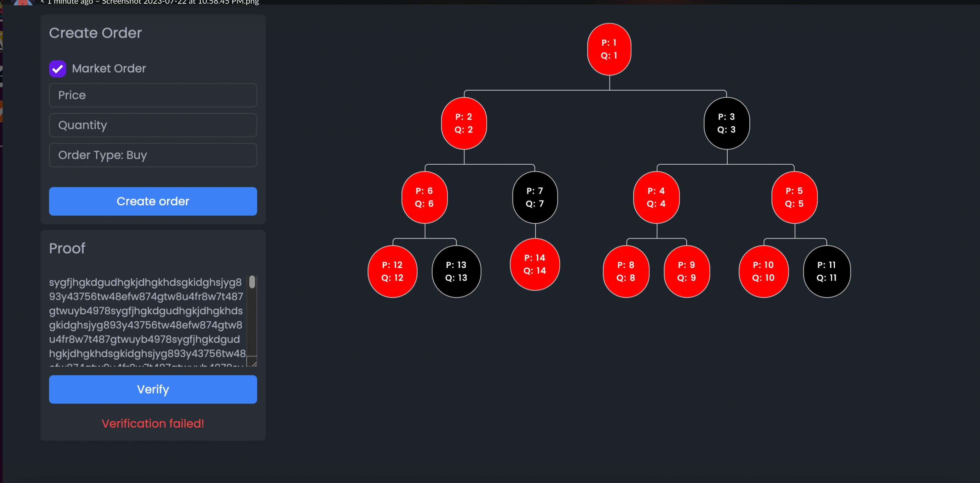Image resolution: width=980 pixels, height=483 pixels.
Task: Click the Quantity input field
Action: pos(152,124)
